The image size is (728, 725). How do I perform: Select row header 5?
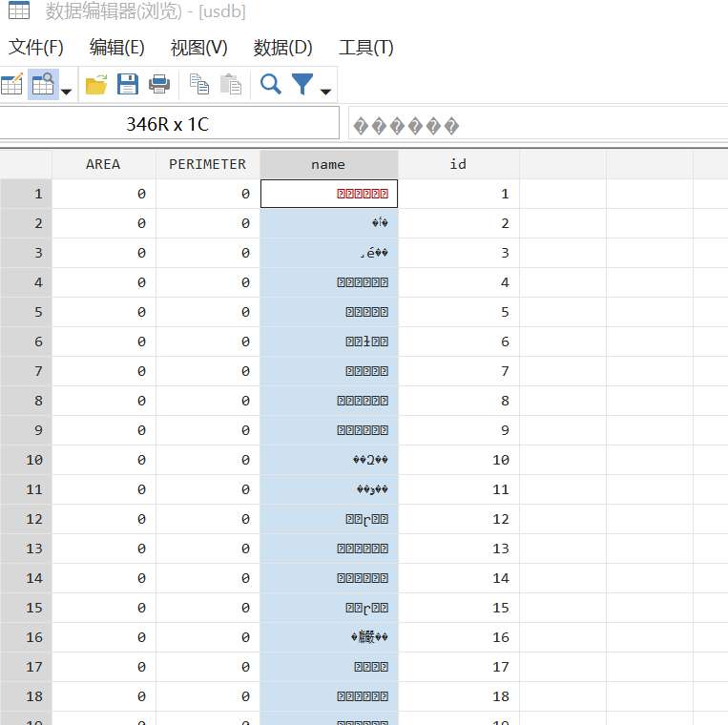[26, 312]
